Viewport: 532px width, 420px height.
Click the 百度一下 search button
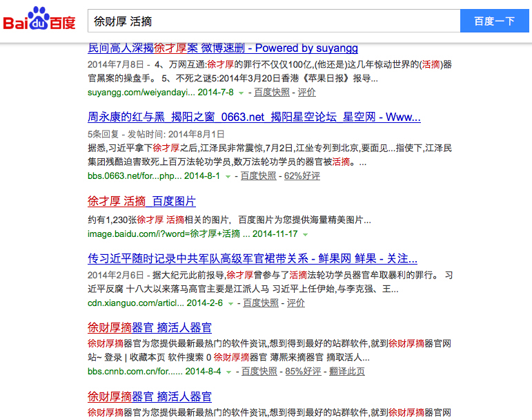(x=494, y=21)
